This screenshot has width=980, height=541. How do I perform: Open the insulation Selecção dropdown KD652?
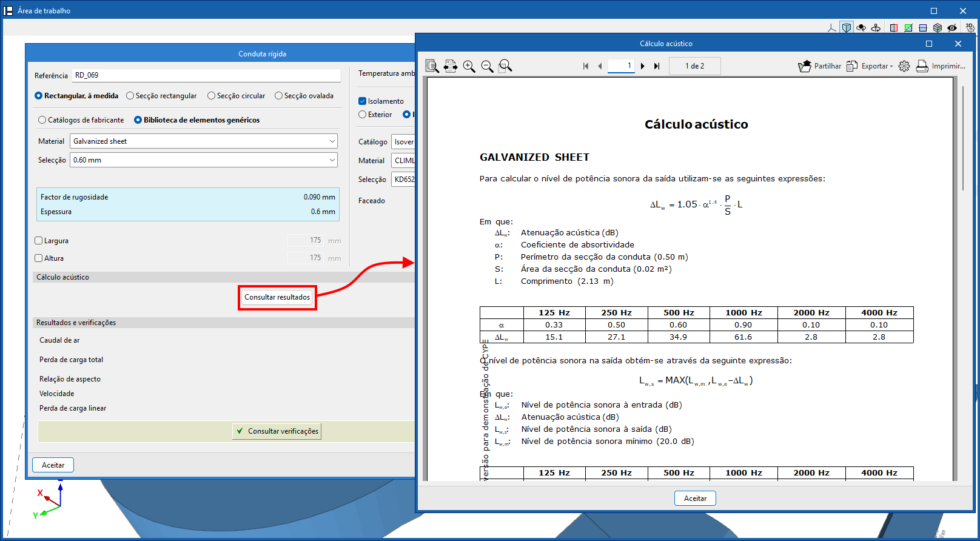[x=403, y=180]
